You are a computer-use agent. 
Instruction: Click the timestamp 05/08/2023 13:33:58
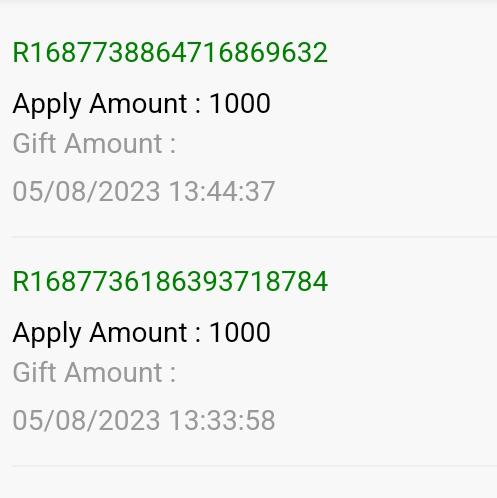144,420
